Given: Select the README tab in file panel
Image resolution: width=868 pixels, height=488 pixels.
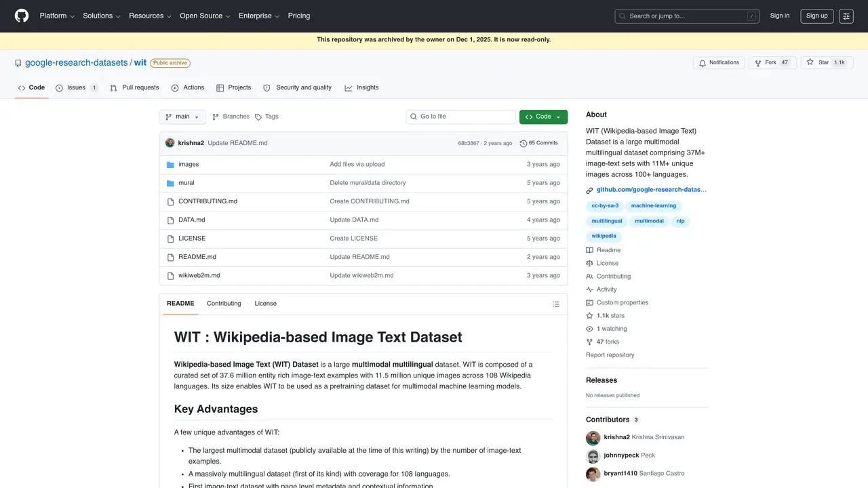Looking at the screenshot, I should tap(180, 304).
